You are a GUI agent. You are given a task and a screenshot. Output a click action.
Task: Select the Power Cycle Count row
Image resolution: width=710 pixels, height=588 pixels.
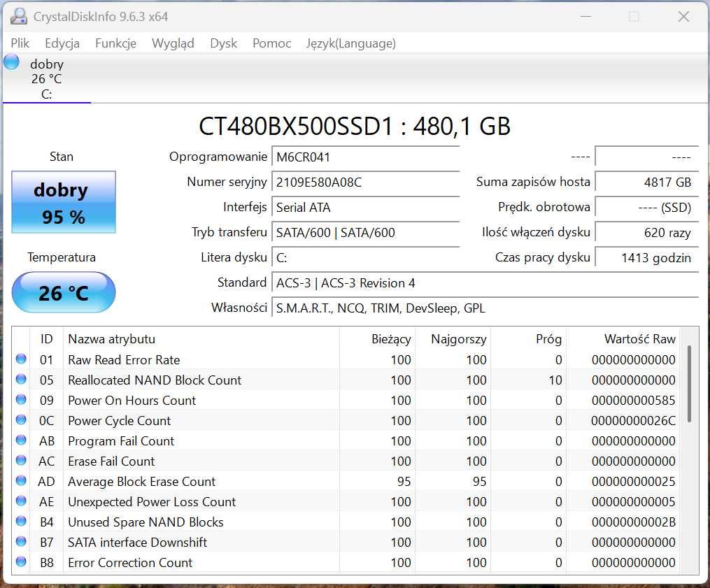click(x=346, y=420)
